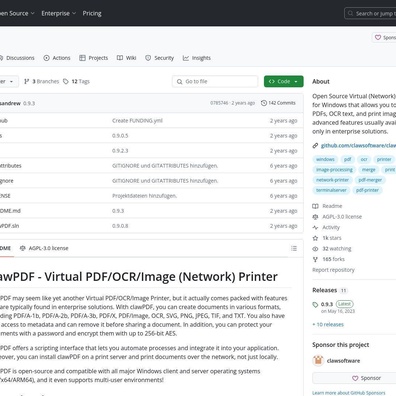Screen dimensions: 396x396
Task: Open the Enterprise navigation dropdown
Action: tap(59, 13)
